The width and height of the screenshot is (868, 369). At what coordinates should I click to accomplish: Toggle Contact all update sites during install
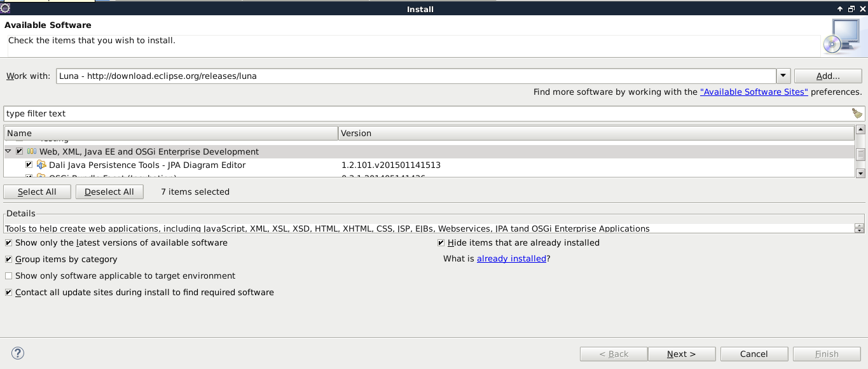(x=8, y=293)
